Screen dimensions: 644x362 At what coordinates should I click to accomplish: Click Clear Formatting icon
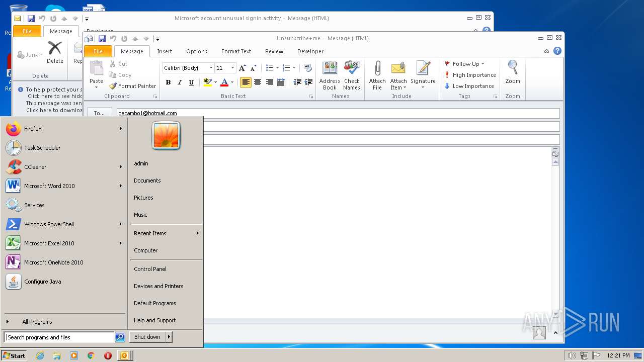pyautogui.click(x=308, y=68)
